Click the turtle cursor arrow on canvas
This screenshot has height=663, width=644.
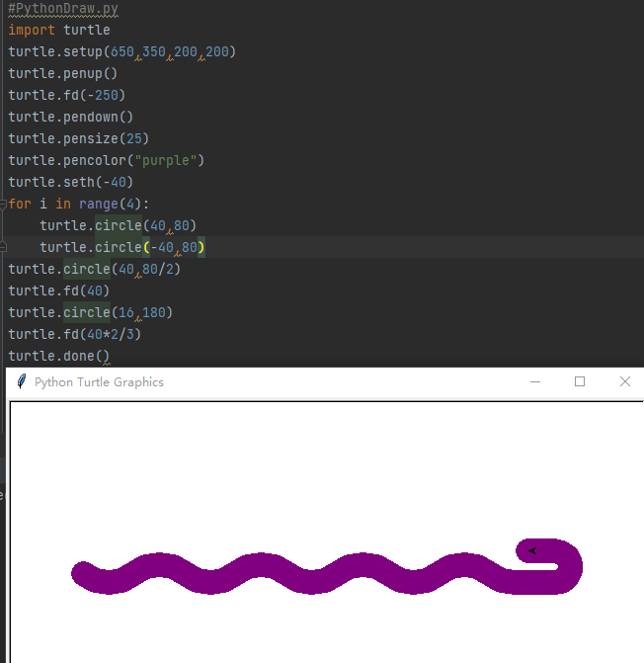(532, 550)
